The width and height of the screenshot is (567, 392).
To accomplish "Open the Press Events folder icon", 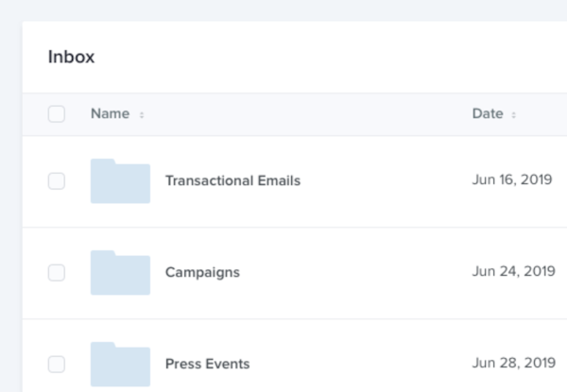I will [x=120, y=364].
